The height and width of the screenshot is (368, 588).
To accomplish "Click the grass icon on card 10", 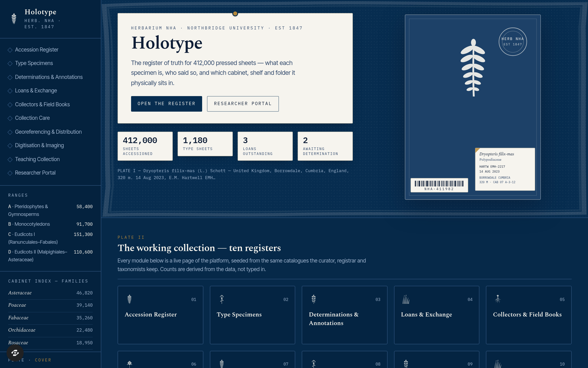I will tap(498, 364).
